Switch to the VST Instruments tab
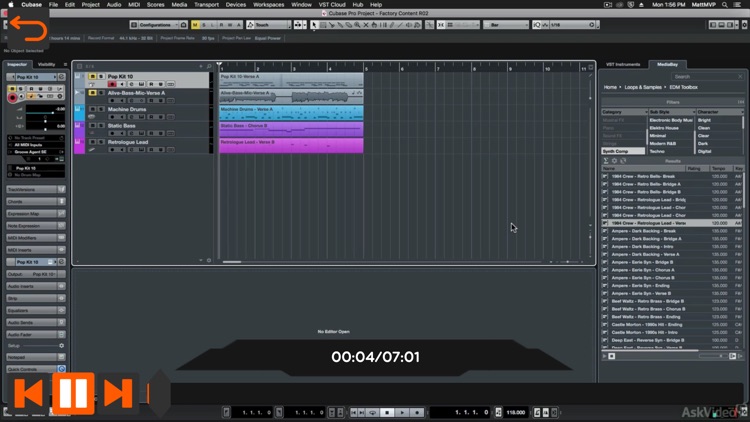 (623, 64)
